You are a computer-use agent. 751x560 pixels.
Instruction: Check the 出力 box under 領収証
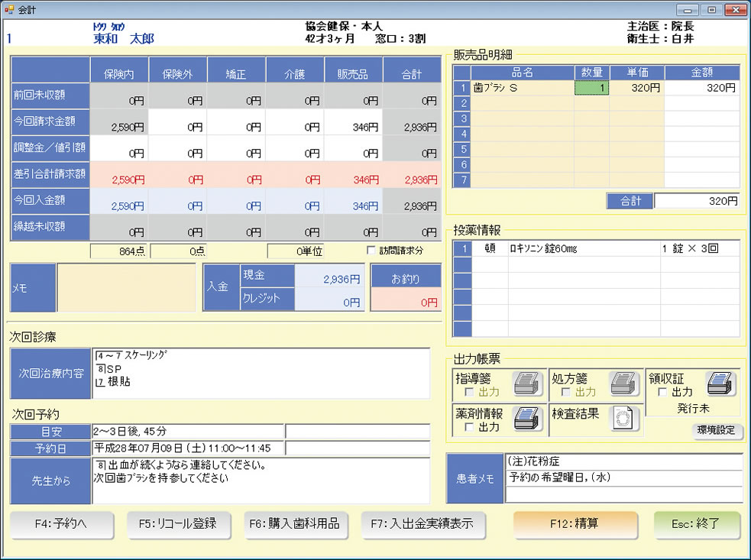pyautogui.click(x=662, y=392)
